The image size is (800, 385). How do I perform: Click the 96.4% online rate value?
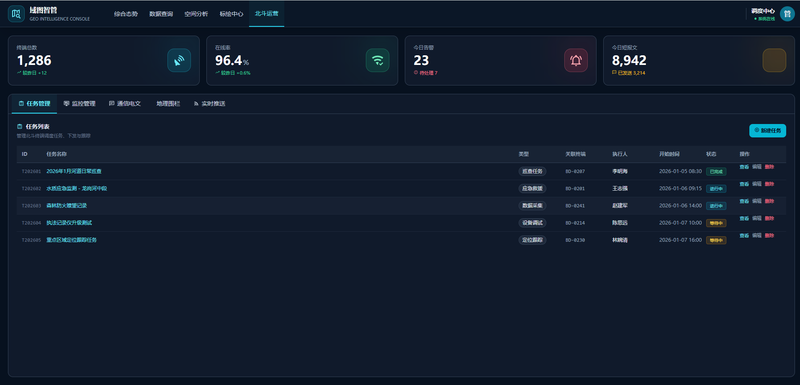tap(232, 61)
